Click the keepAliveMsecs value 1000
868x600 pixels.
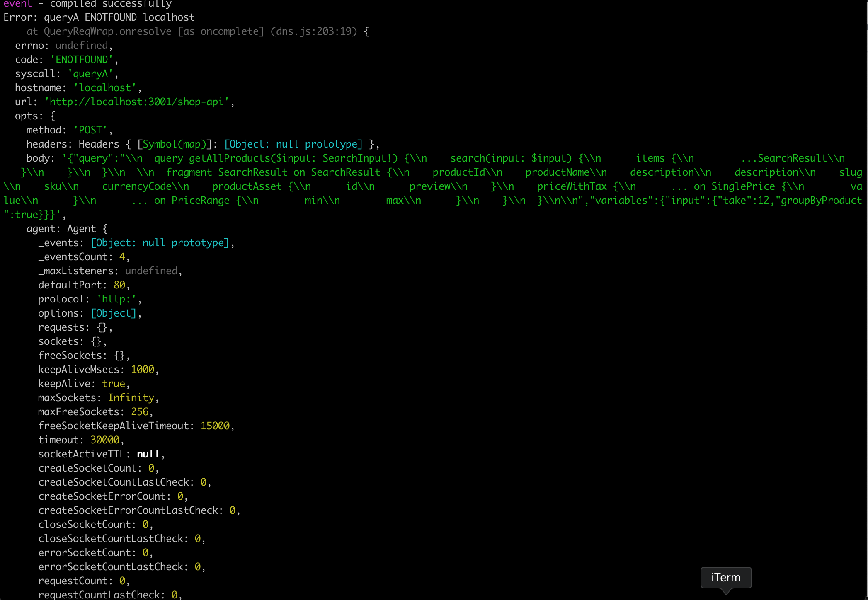[x=143, y=369]
